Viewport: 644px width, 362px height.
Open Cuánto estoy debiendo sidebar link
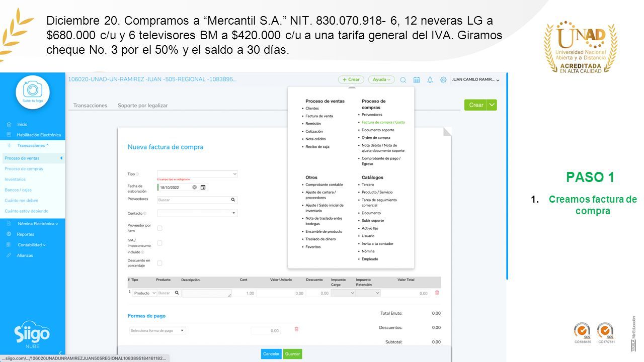coord(27,211)
